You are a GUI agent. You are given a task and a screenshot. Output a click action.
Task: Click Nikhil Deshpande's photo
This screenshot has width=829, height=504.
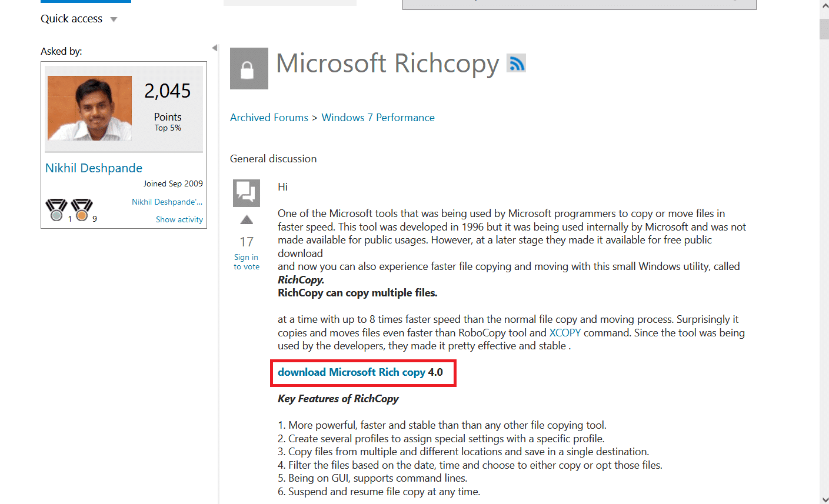(89, 108)
